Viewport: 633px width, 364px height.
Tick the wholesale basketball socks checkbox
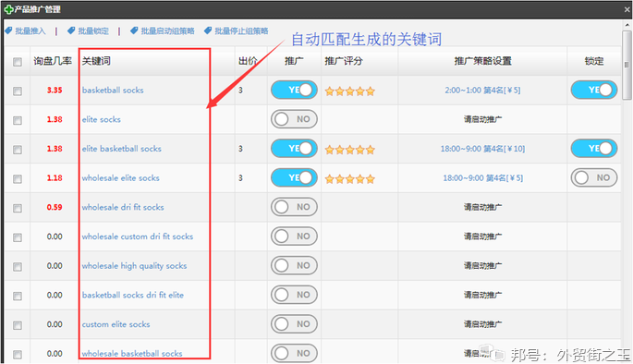tap(18, 355)
